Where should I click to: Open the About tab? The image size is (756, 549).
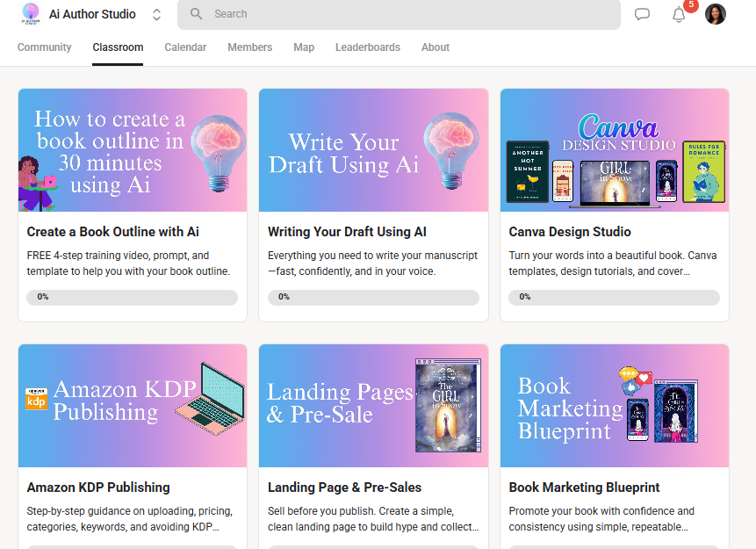coord(436,47)
